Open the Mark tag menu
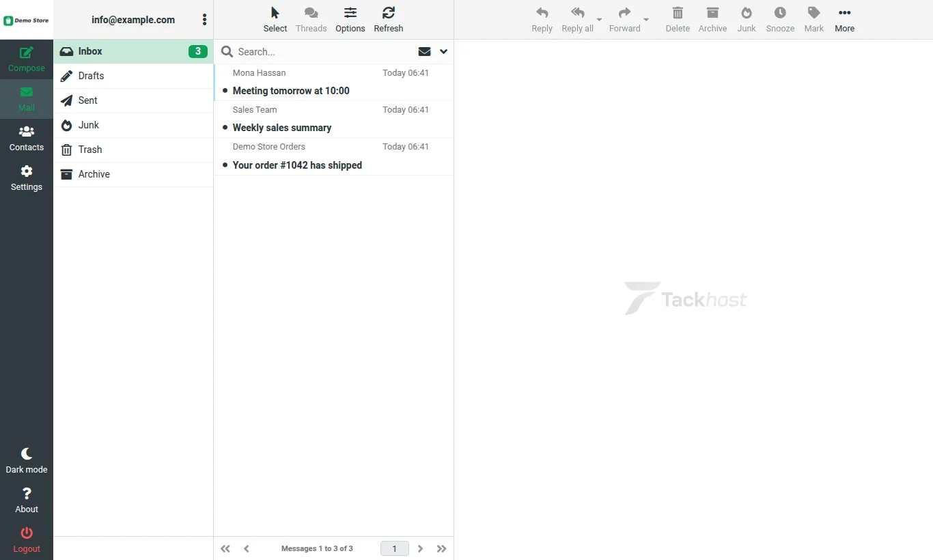Viewport: 933px width, 560px height. click(814, 20)
